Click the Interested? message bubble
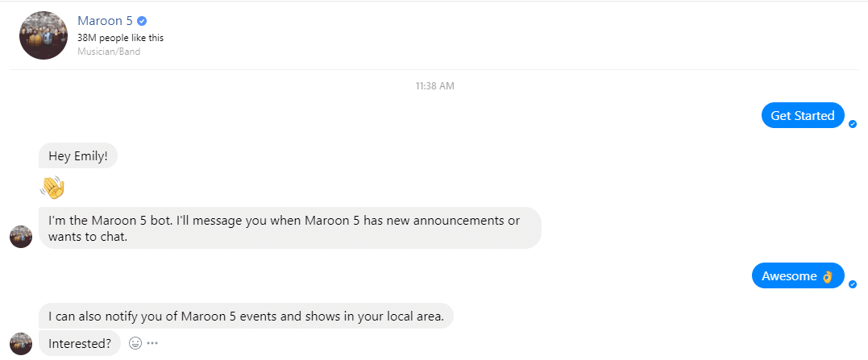The width and height of the screenshot is (868, 360). pyautogui.click(x=80, y=343)
